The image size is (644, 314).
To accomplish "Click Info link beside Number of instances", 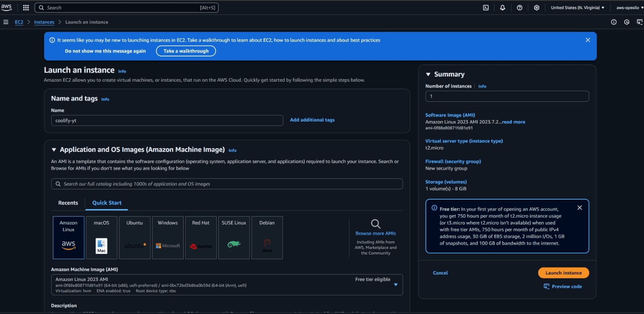I will pos(482,86).
